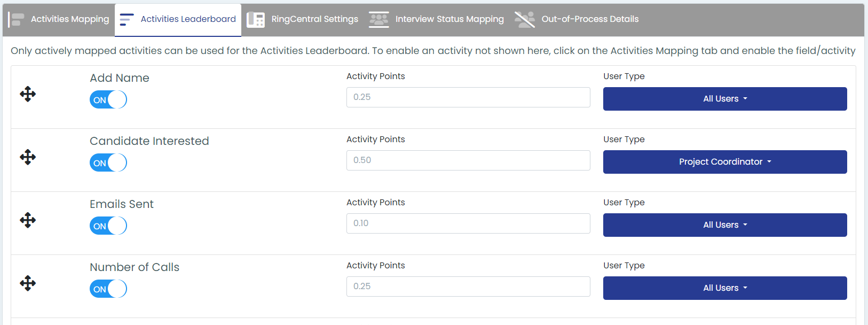Screen dimensions: 868x325
Task: Click the move handle for Number of Calls
Action: [x=28, y=283]
